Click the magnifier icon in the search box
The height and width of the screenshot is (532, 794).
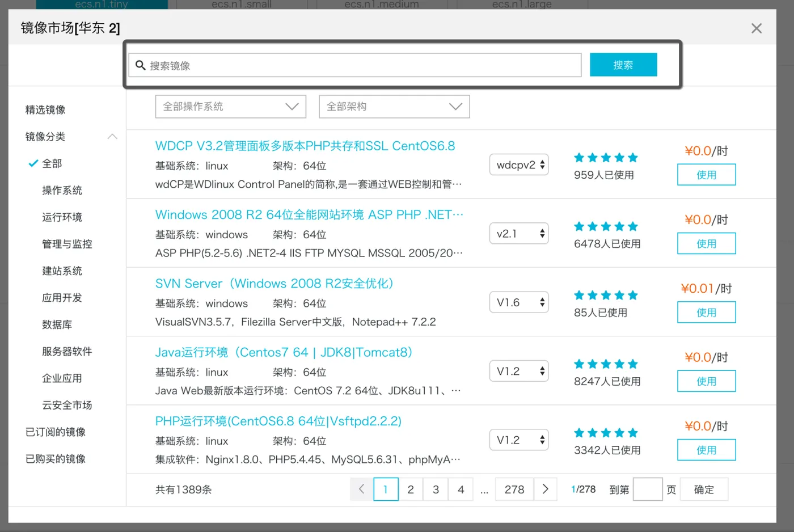coord(141,65)
